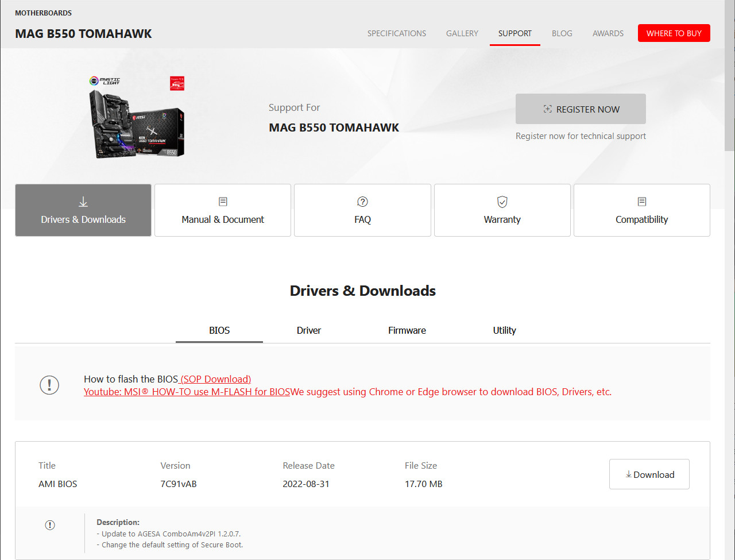Viewport: 735px width, 560px height.
Task: Click the document icon above Manual & Document
Action: [x=223, y=202]
